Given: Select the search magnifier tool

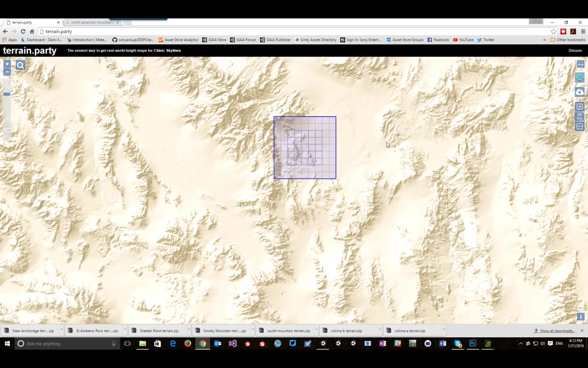Looking at the screenshot, I should [x=20, y=65].
